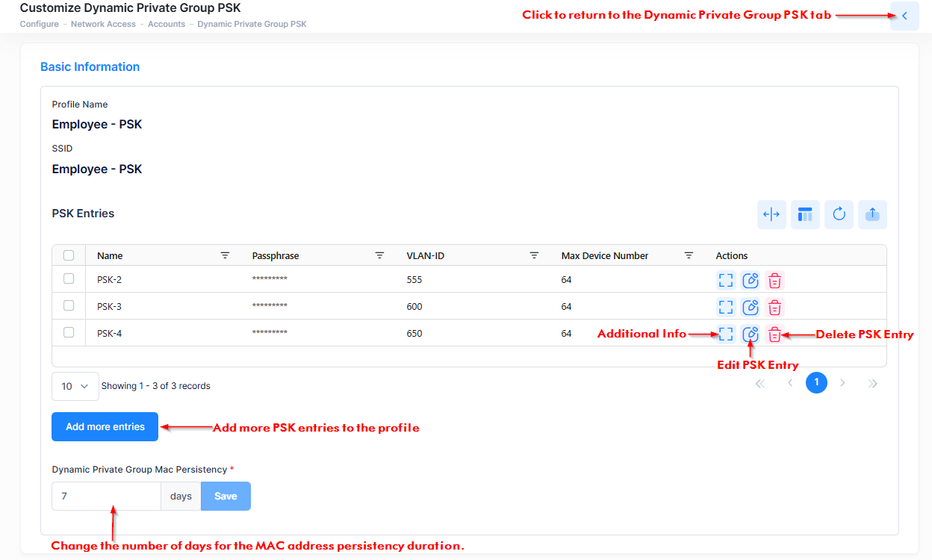Open additional info for PSK-2
The width and height of the screenshot is (932, 560).
pyautogui.click(x=725, y=281)
